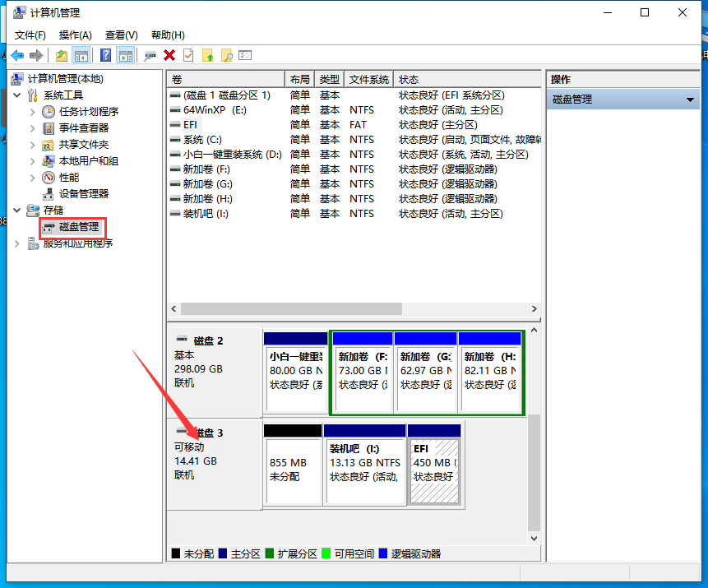This screenshot has width=708, height=588.
Task: Open Disk Management (磁盘管理) node
Action: click(78, 227)
